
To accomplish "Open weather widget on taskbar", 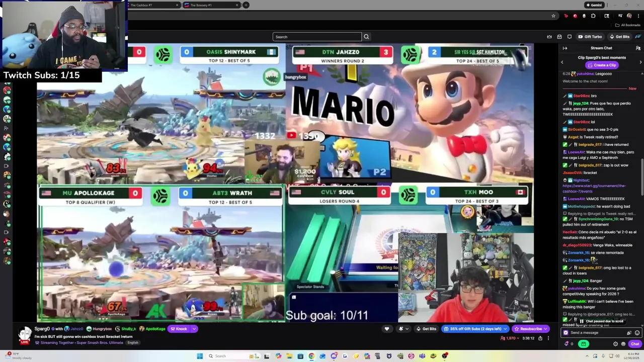I will click(x=18, y=356).
